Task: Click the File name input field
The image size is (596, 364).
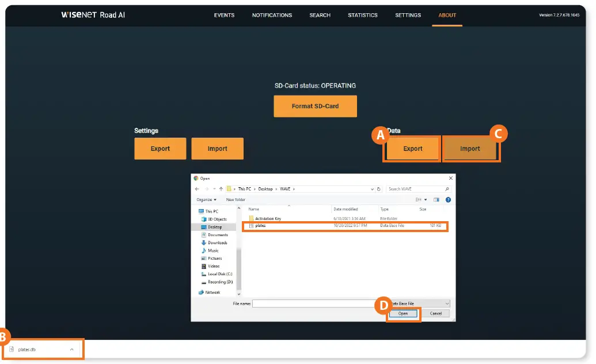Action: point(319,304)
